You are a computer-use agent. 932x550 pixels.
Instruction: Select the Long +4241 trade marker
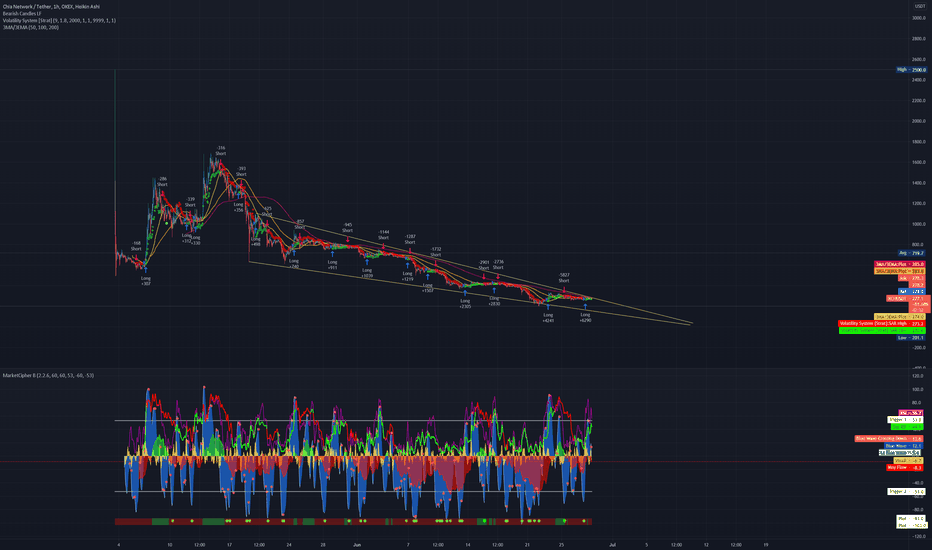pos(548,318)
